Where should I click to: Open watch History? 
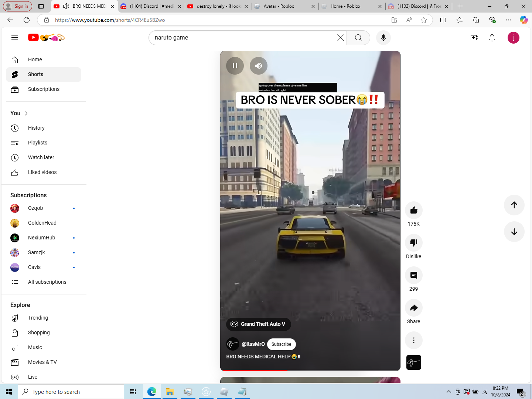pos(44,128)
